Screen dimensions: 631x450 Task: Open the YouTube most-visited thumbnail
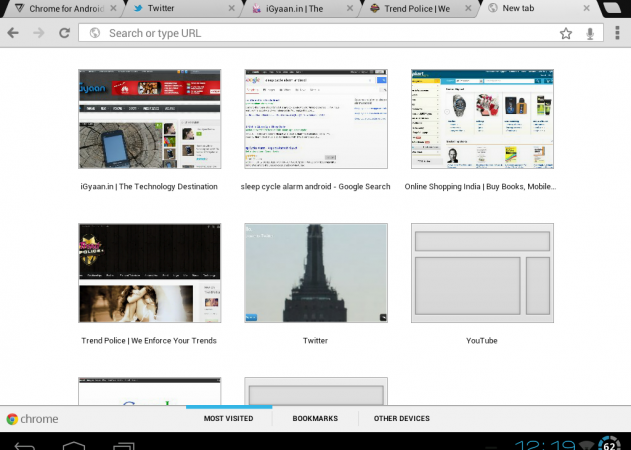(481, 273)
